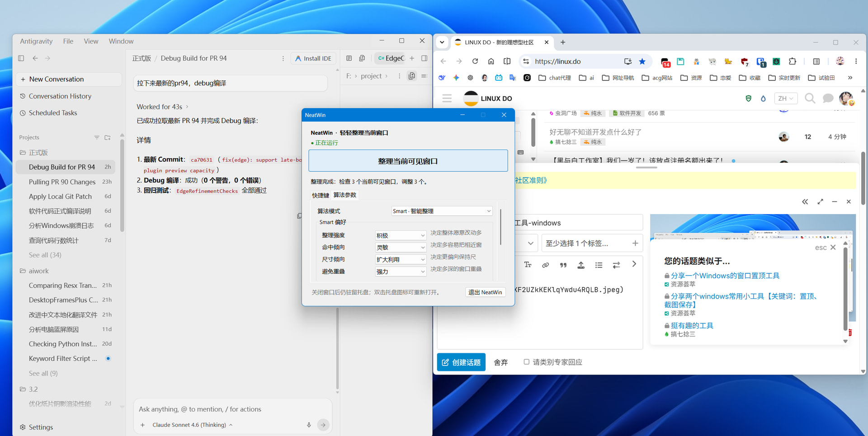Open LINUX DO chat bubble icon
868x436 pixels.
pyautogui.click(x=828, y=98)
